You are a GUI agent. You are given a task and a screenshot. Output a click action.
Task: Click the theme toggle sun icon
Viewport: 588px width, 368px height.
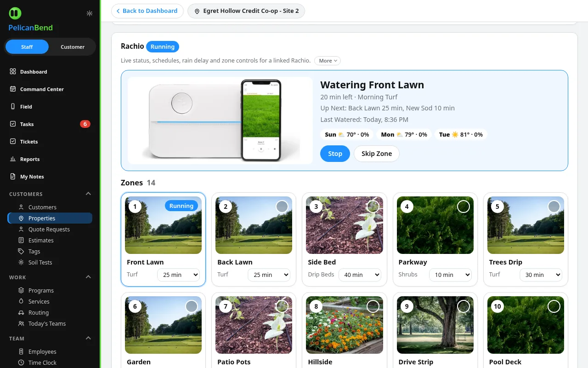pos(90,13)
